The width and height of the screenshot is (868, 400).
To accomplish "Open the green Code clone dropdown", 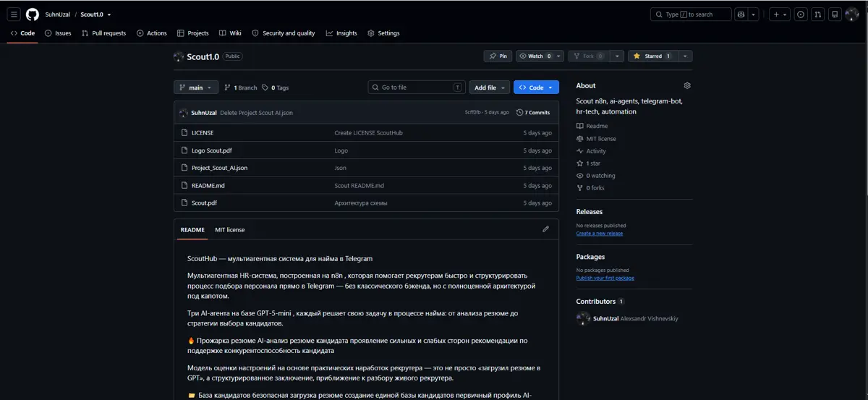I will click(x=536, y=88).
